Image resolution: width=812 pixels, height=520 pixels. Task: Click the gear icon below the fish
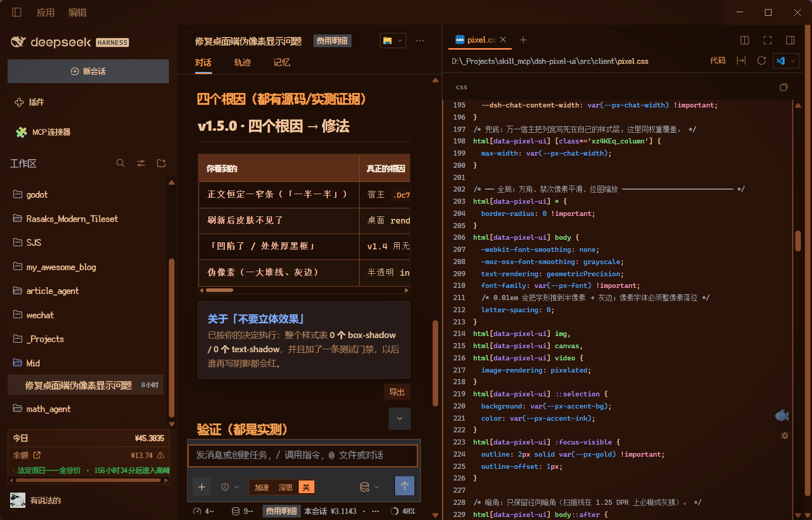coord(785,436)
